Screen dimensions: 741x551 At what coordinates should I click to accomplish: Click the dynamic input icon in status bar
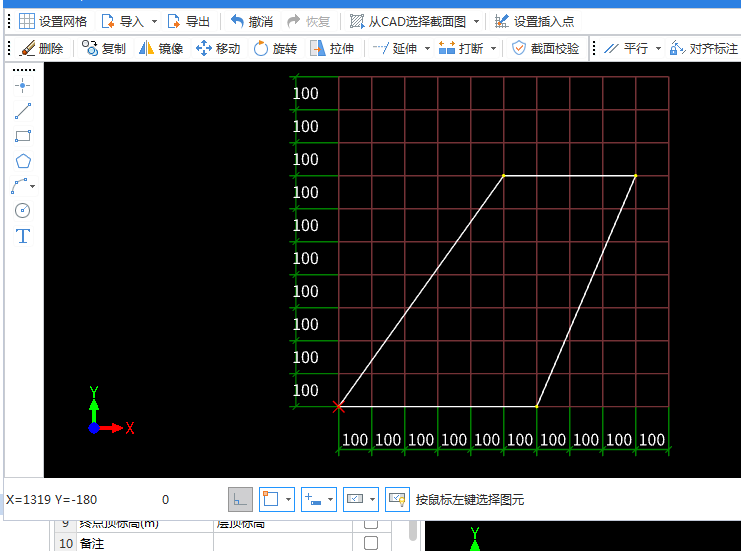pyautogui.click(x=313, y=499)
